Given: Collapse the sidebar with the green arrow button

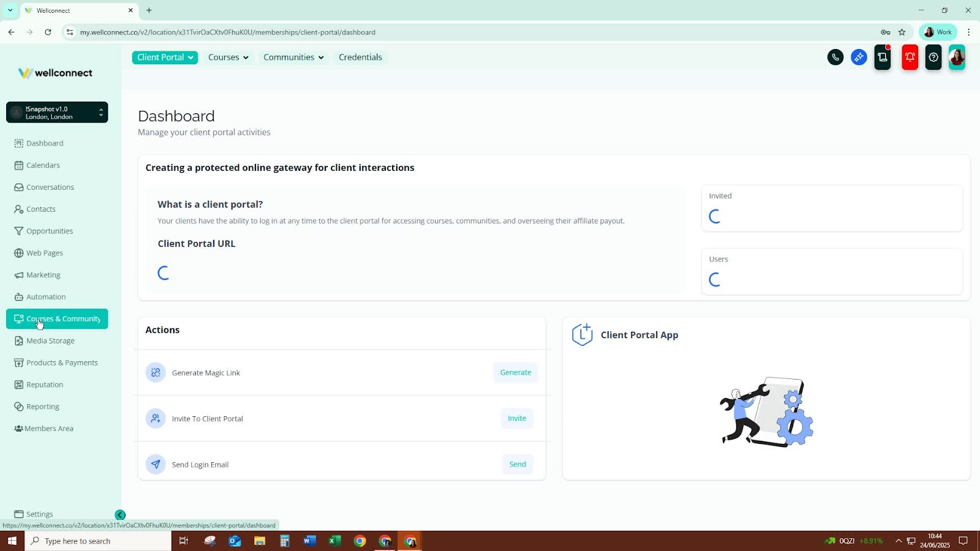Looking at the screenshot, I should (x=120, y=515).
